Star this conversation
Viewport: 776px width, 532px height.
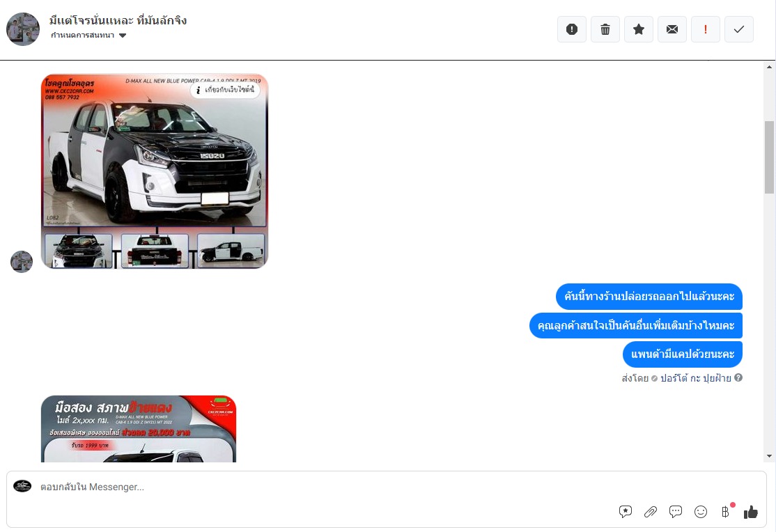(638, 29)
